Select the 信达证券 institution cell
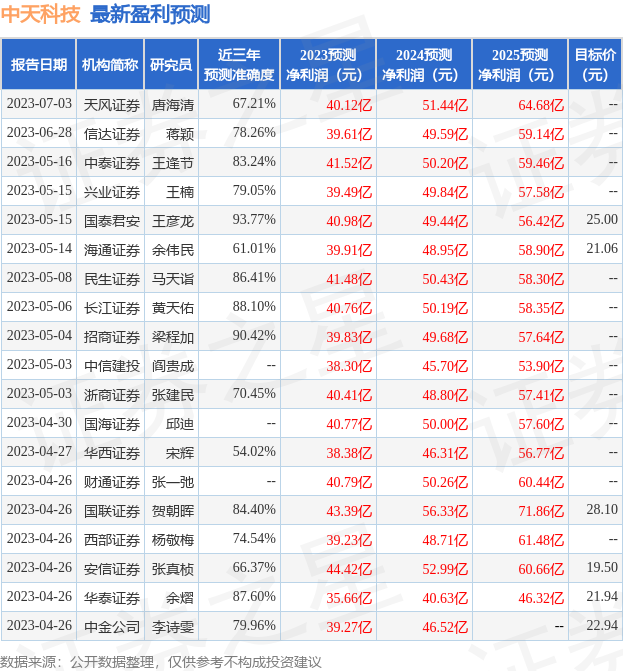This screenshot has height=671, width=623. click(112, 134)
